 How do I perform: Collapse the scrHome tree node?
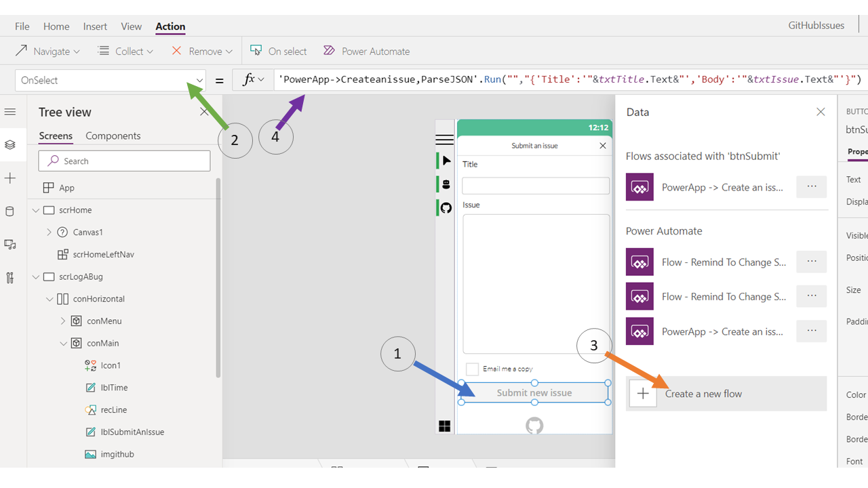pos(36,210)
